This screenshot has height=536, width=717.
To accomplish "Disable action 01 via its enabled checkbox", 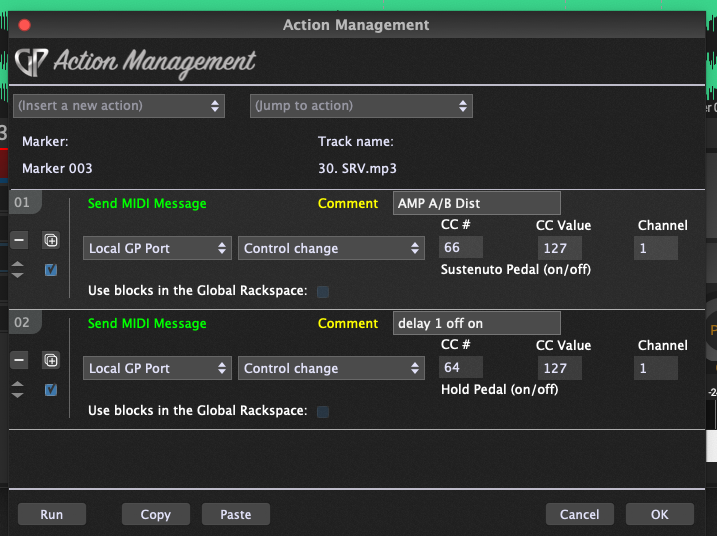I will pyautogui.click(x=51, y=270).
